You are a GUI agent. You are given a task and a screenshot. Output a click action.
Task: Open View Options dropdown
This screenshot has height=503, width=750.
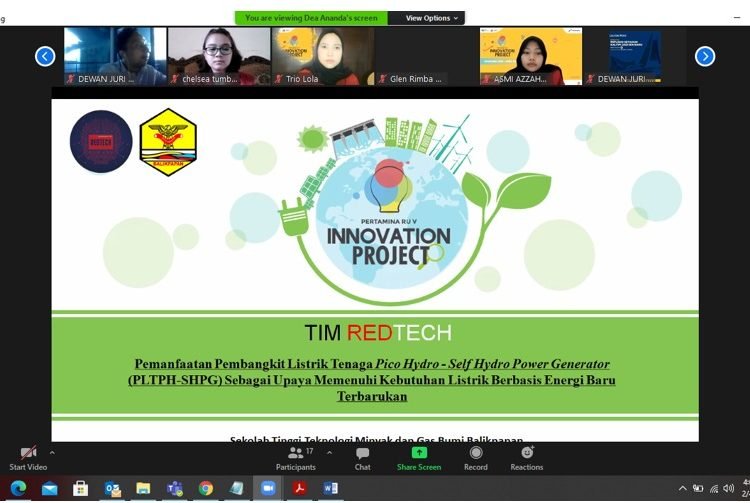pos(426,18)
